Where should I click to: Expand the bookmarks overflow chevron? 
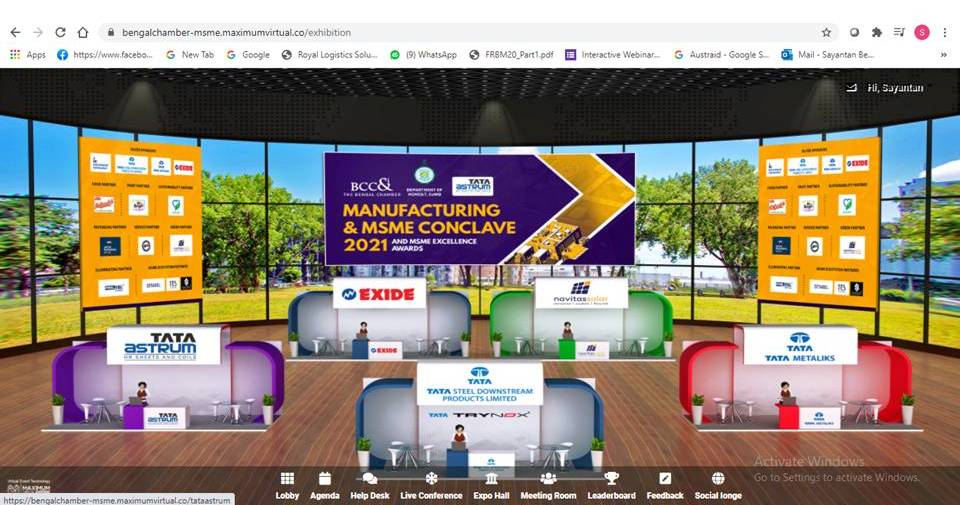[943, 54]
